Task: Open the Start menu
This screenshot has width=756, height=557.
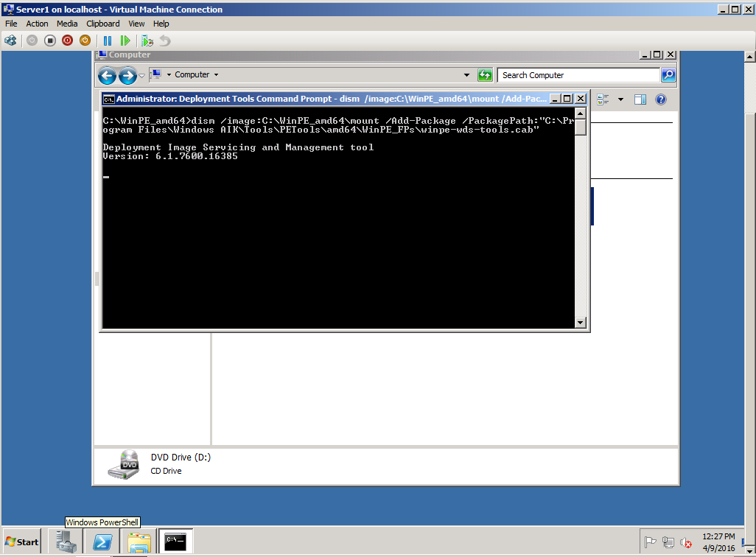Action: 22,542
